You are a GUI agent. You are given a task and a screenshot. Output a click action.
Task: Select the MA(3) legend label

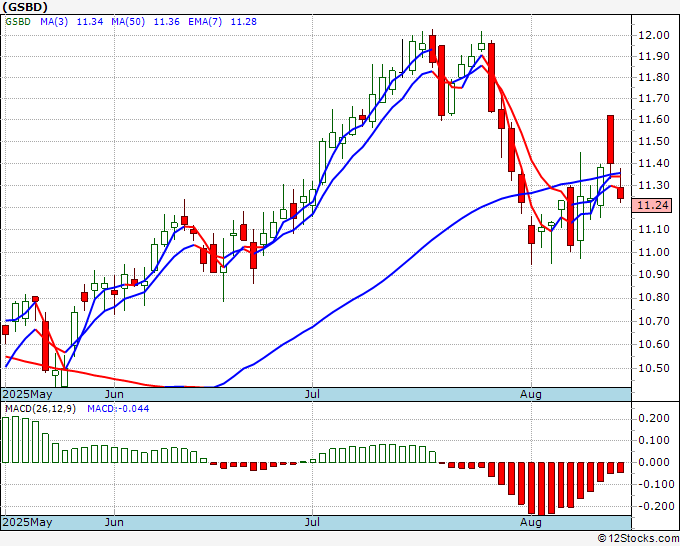[x=54, y=22]
